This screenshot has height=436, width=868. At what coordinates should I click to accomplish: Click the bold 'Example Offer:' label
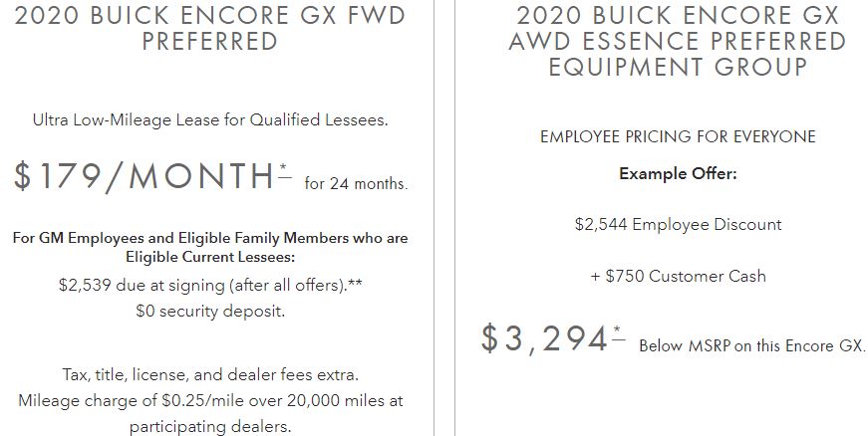pos(678,173)
